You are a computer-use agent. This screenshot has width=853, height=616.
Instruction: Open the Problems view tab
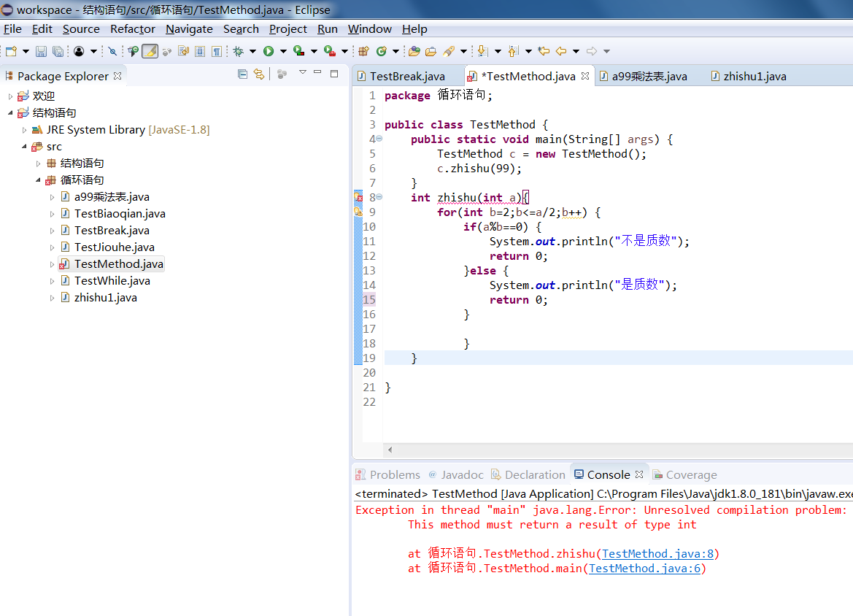pyautogui.click(x=388, y=474)
